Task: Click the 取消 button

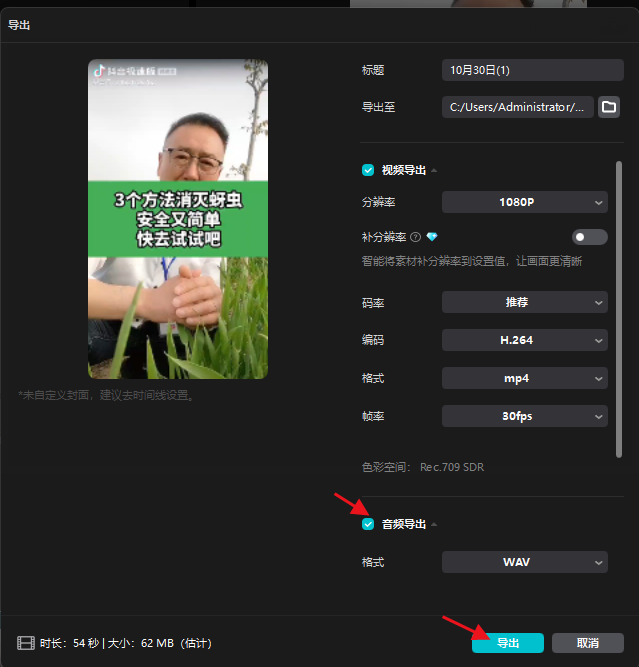Action: [x=588, y=643]
